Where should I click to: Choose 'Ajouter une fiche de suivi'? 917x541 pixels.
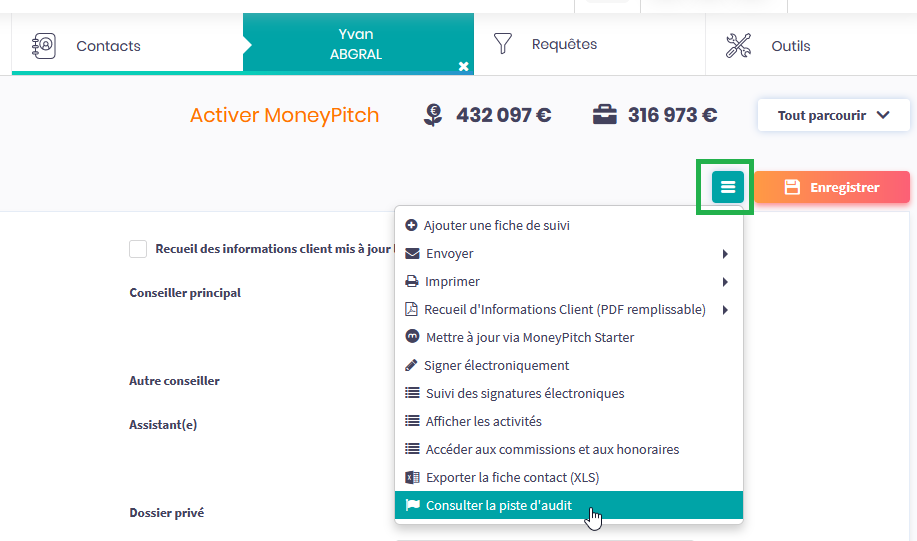point(496,226)
